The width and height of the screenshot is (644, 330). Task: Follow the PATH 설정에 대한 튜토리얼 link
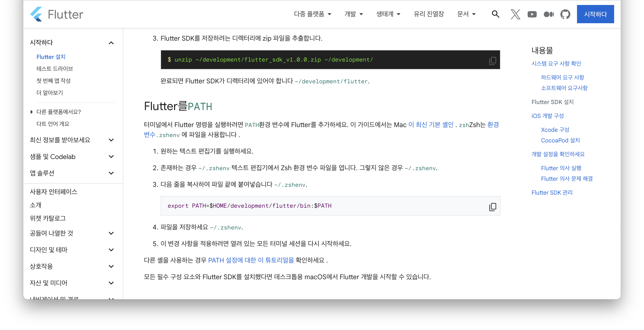point(251,260)
